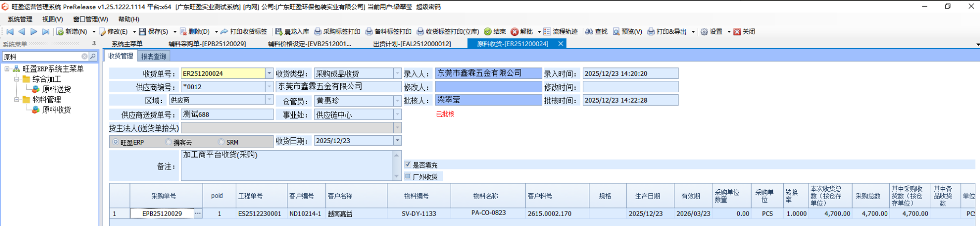980x226 pixels.
Task: Click the menu search magnifier icon
Action: tap(93, 56)
